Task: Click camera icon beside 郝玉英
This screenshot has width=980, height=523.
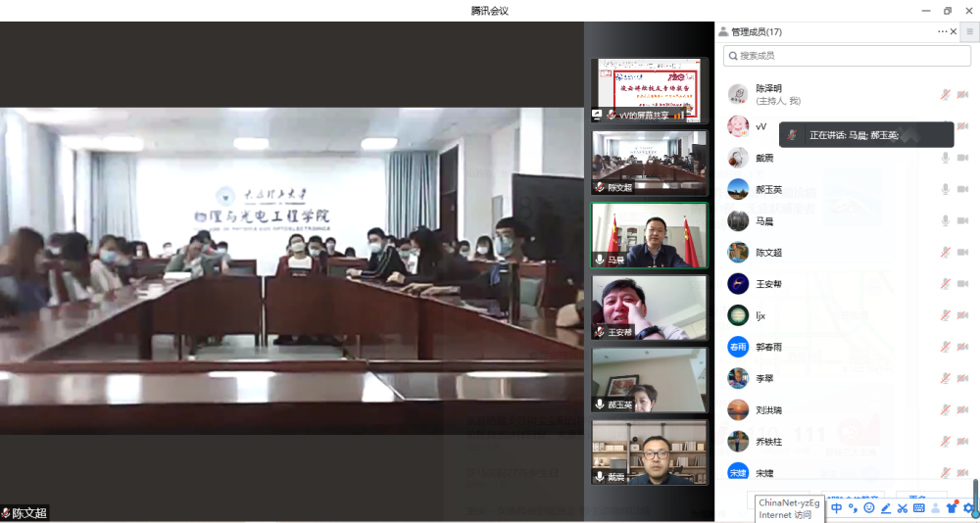Action: point(962,189)
